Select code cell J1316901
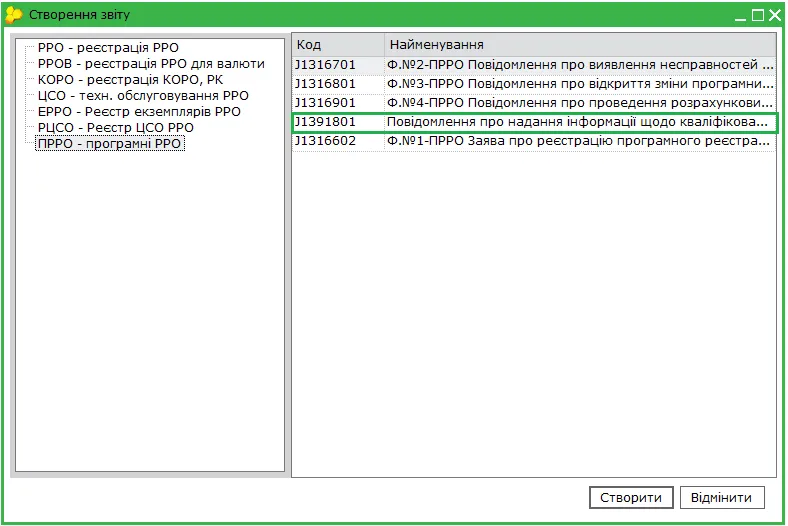This screenshot has height=526, width=788. click(x=338, y=103)
